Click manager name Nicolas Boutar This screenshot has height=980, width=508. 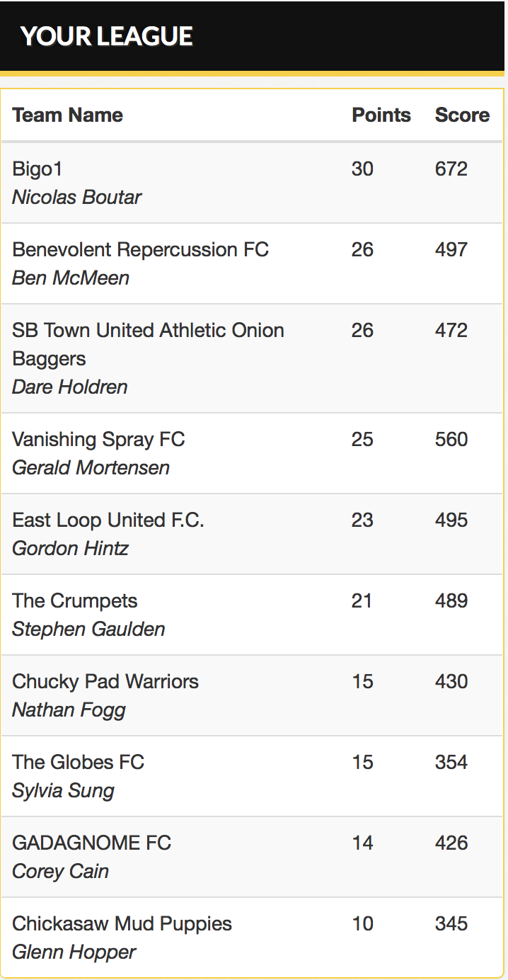[x=76, y=197]
